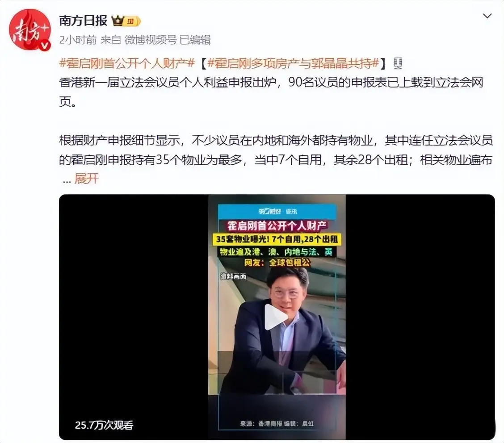Open hashtag #霍启刚多项房产与郭晶晶共持#

(294, 63)
